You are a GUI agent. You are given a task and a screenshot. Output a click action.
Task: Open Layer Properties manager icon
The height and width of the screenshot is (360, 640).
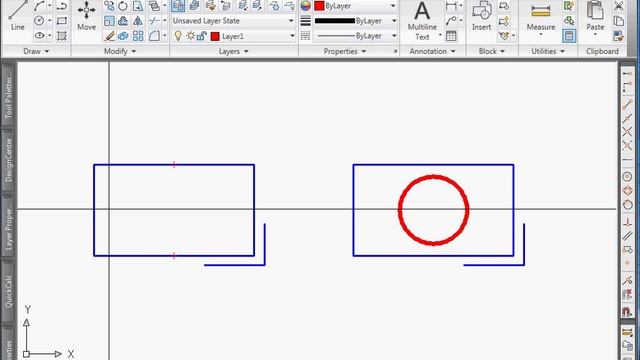[x=178, y=6]
